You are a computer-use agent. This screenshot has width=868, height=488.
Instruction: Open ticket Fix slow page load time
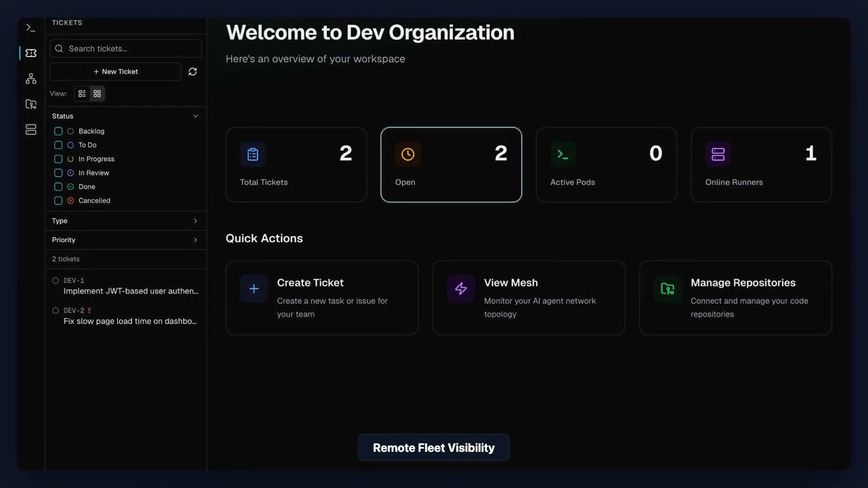[x=125, y=316]
